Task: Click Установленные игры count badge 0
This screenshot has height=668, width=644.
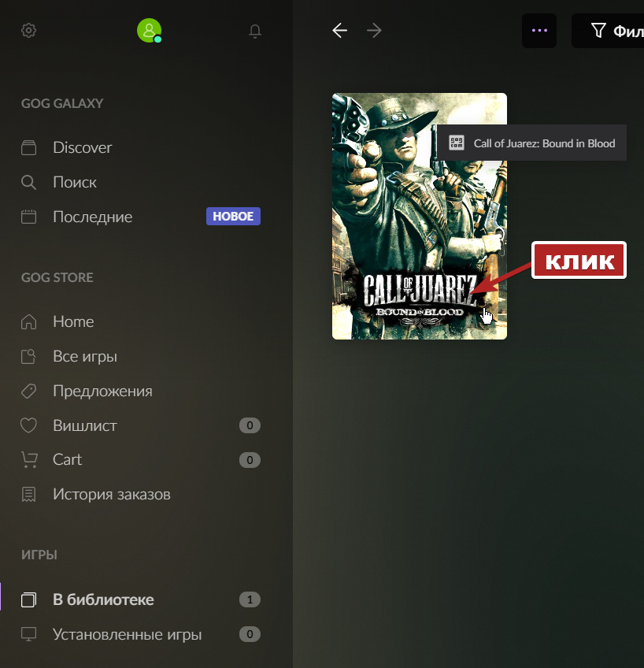Action: pyautogui.click(x=250, y=634)
